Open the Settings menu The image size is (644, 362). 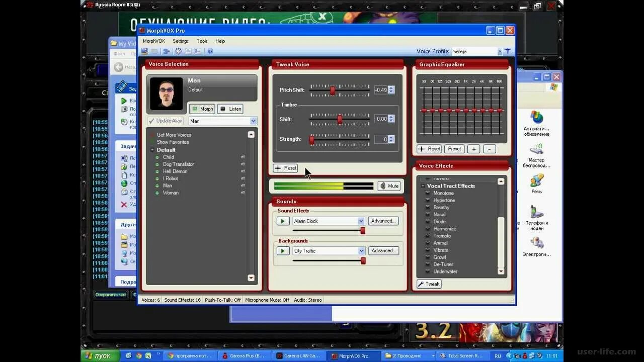click(181, 41)
